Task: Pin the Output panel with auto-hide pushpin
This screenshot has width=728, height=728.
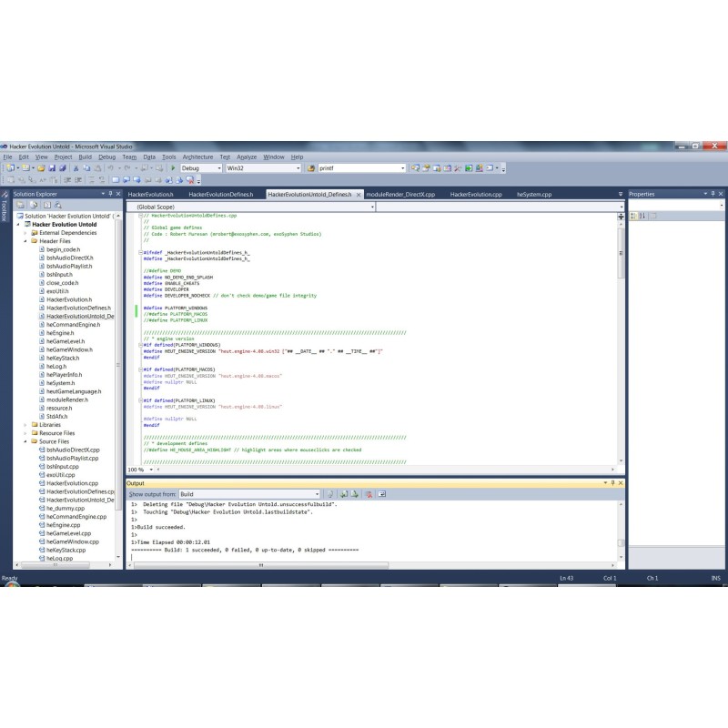Action: coord(611,483)
